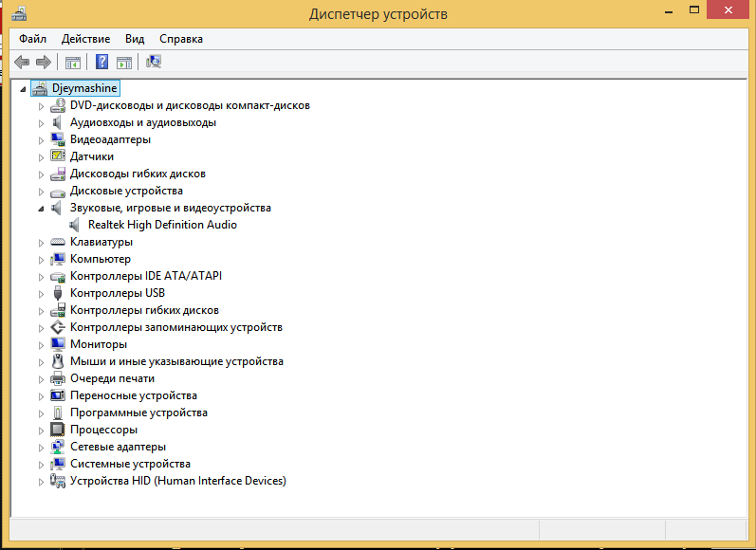Image resolution: width=756 pixels, height=550 pixels.
Task: Collapse the Звуковые, игровые и видеоустройства category
Action: coord(41,208)
